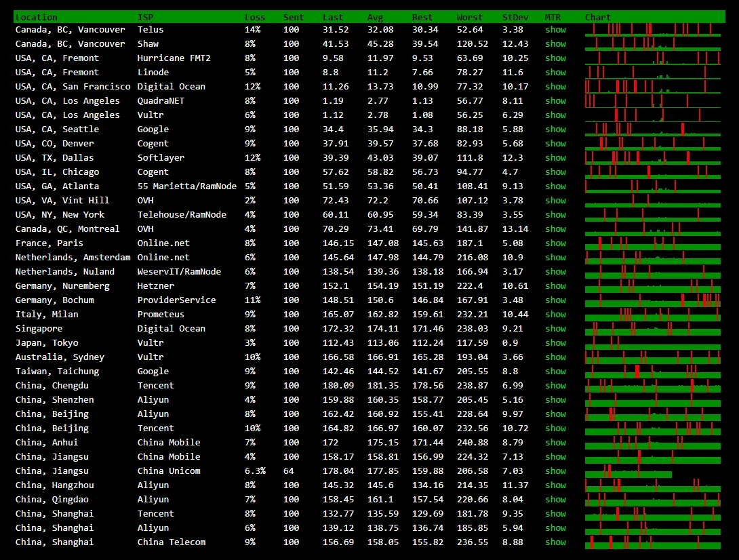Click latency chart for Tokyo Vultr row
Viewport: 739px width, 560px height.
click(x=653, y=342)
